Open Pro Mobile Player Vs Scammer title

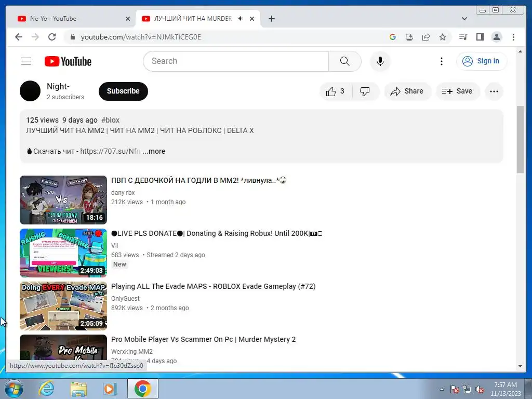click(x=204, y=339)
